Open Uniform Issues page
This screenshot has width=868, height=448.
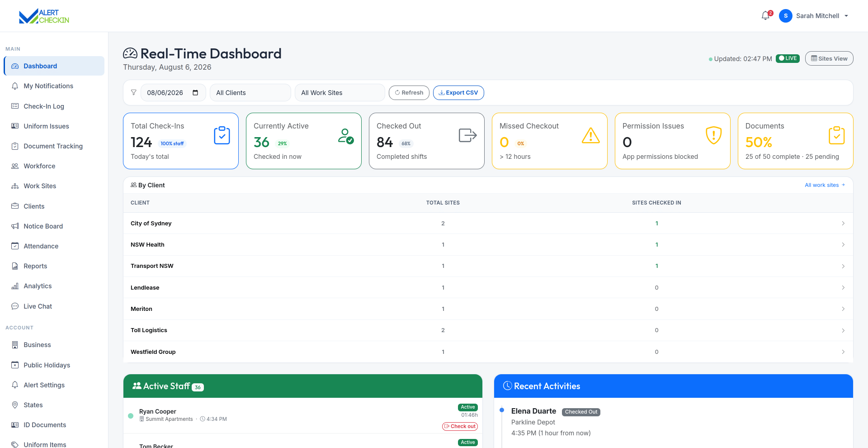pos(54,126)
